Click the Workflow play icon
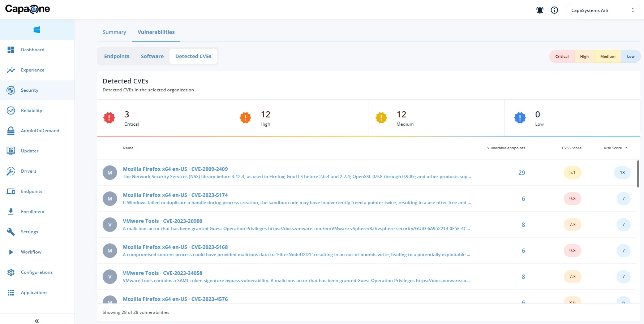Screen dimensions: 644x324 (x=11, y=252)
